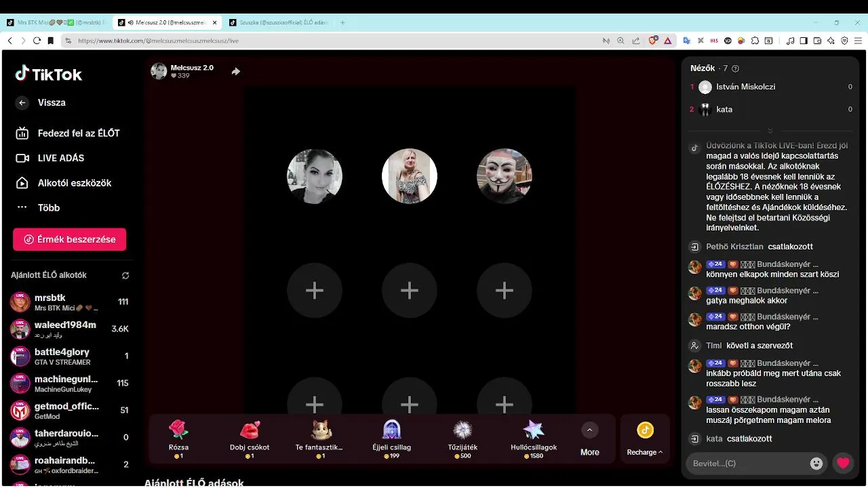Bookmark this page with the bookmark icon

point(50,41)
